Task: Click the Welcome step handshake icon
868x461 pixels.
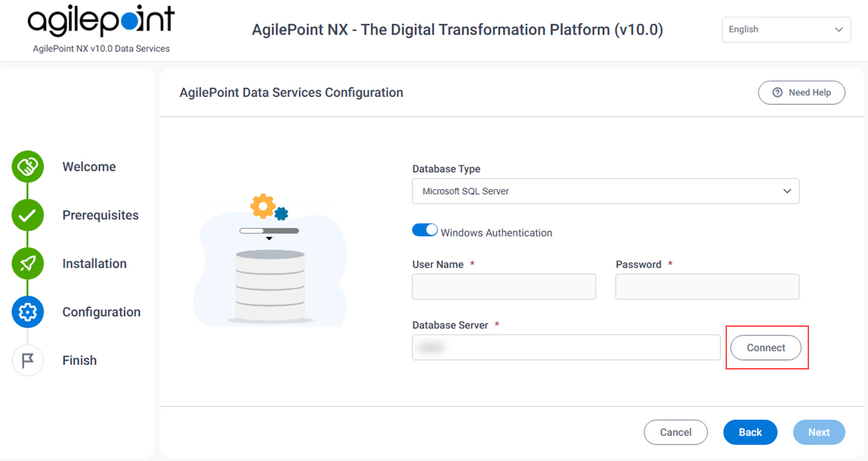Action: 28,167
